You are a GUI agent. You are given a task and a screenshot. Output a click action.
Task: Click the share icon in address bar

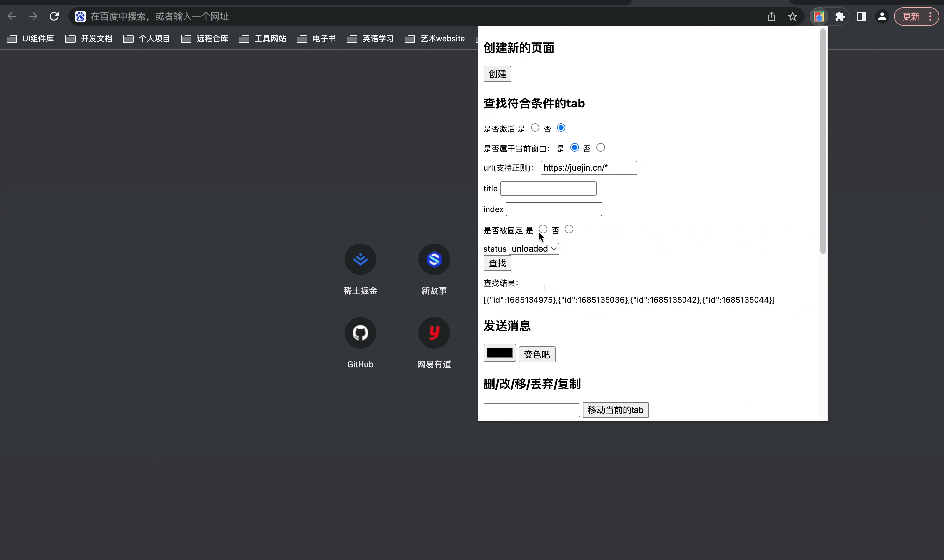coord(772,16)
